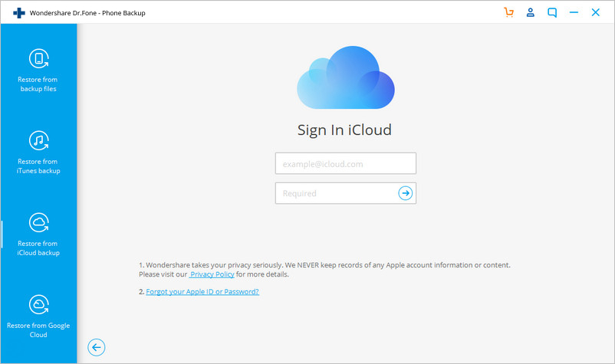Open Restore from Google Cloud section
Viewport: 615px width, 364px height.
38,316
